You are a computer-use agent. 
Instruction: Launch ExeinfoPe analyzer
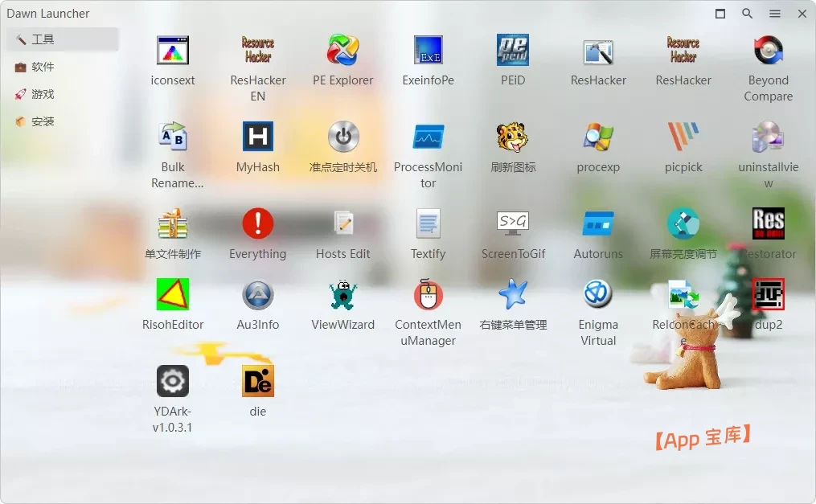click(429, 50)
